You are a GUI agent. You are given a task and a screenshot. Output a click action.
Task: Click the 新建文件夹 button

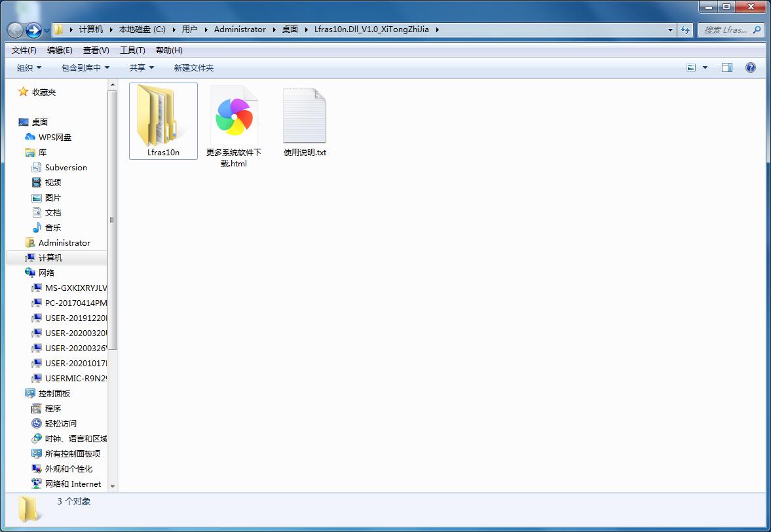point(194,68)
